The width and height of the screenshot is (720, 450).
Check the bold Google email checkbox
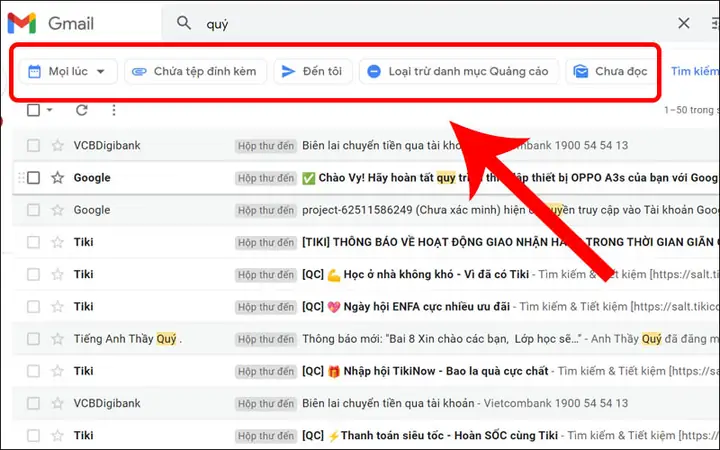34,178
